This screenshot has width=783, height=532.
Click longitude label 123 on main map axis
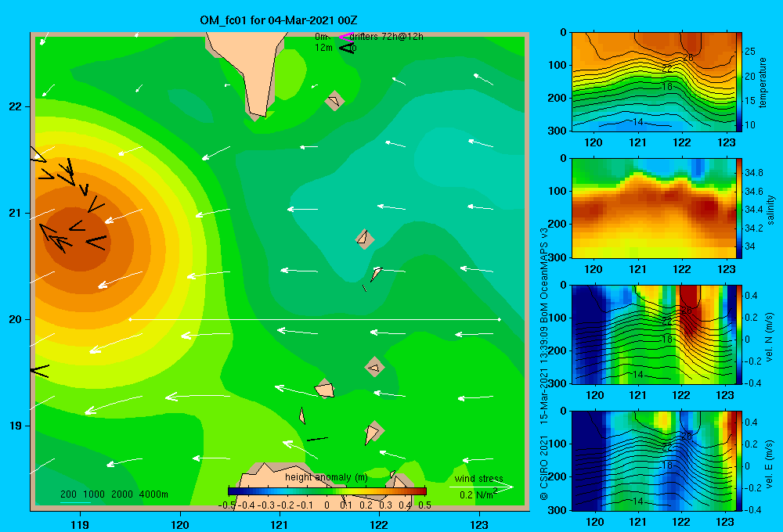point(479,525)
